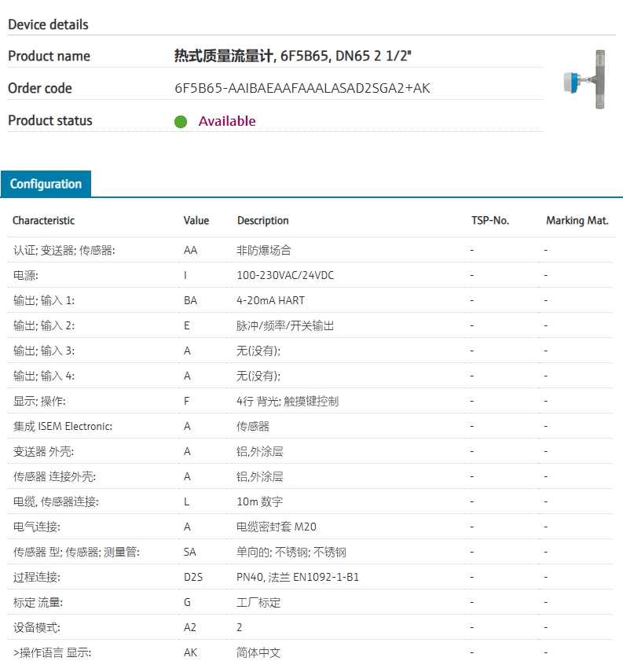Click the Characteristic column header
This screenshot has height=672, width=623.
pos(43,221)
